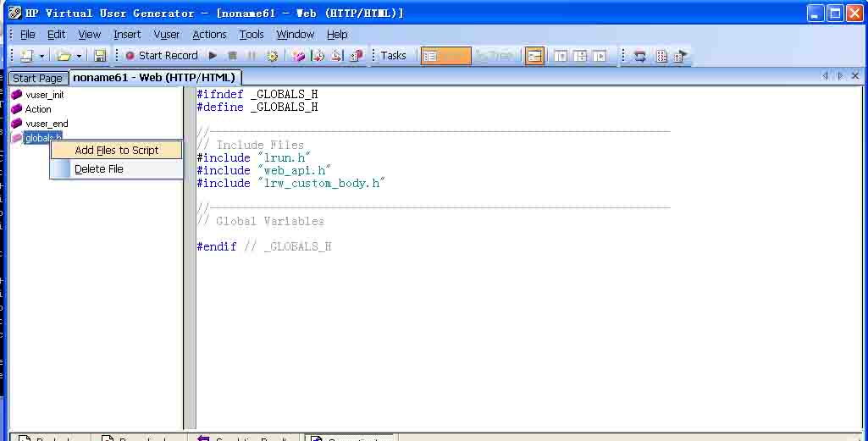The image size is (868, 441).
Task: Click the toolbar icon with red arrow
Action: 318,55
